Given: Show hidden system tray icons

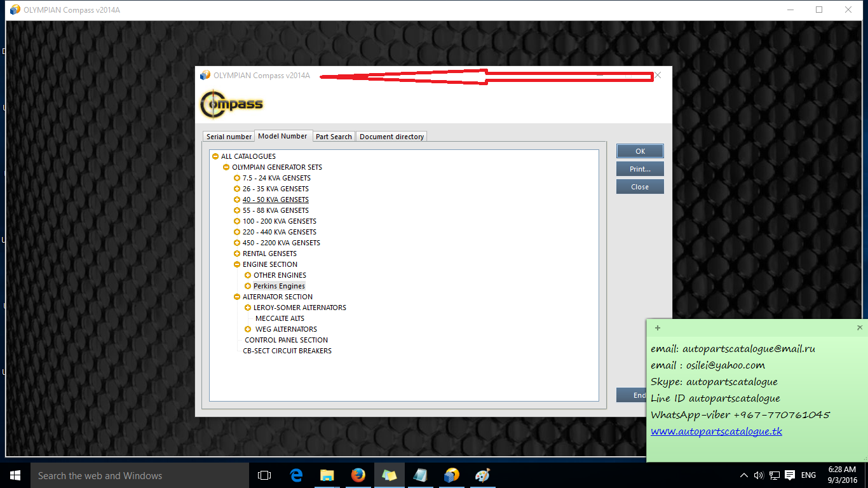Looking at the screenshot, I should [744, 475].
